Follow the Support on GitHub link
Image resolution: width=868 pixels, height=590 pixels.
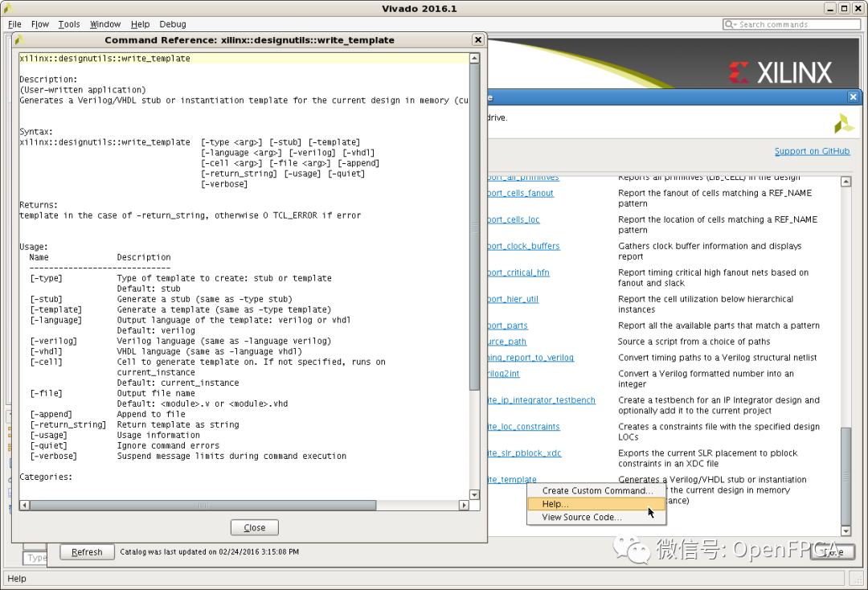pos(812,151)
